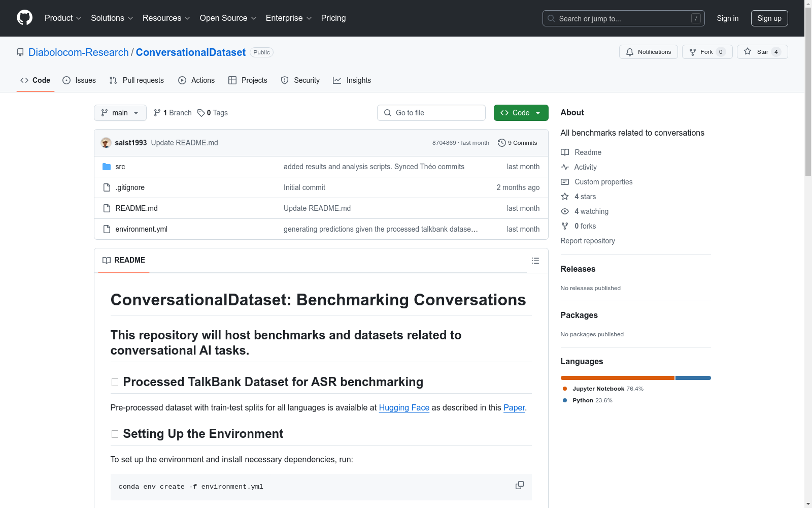Click the GitHub logo icon

24,18
